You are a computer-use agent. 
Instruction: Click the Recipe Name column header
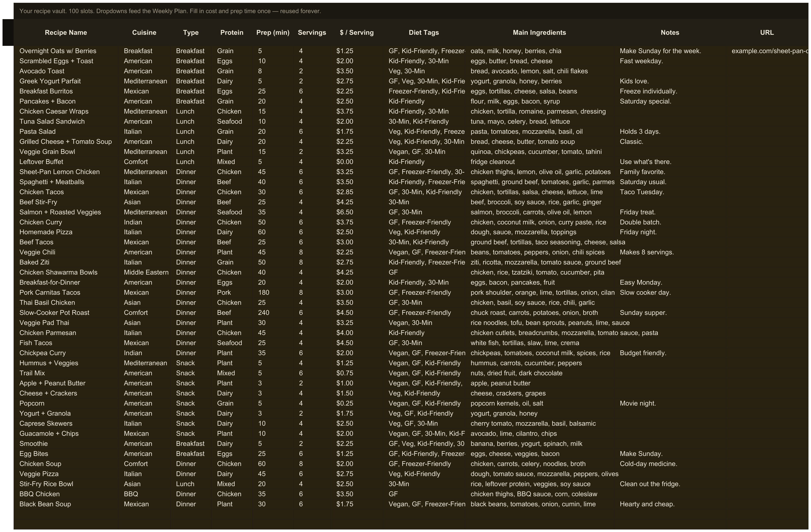point(66,33)
